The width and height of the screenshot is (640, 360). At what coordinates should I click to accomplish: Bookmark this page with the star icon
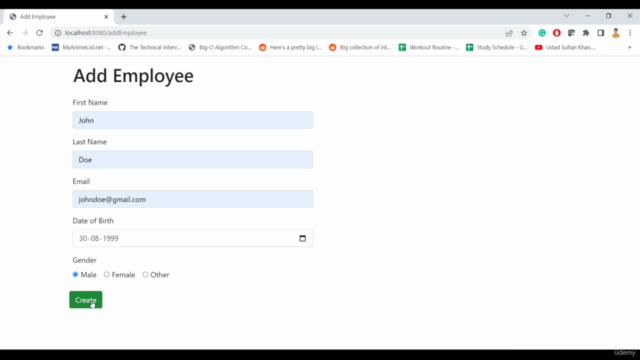[524, 33]
